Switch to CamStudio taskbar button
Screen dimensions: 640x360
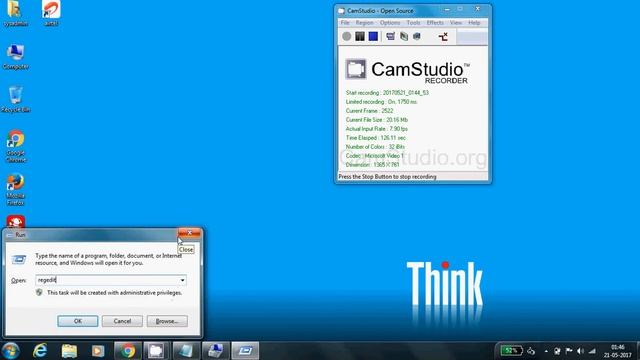pos(156,351)
